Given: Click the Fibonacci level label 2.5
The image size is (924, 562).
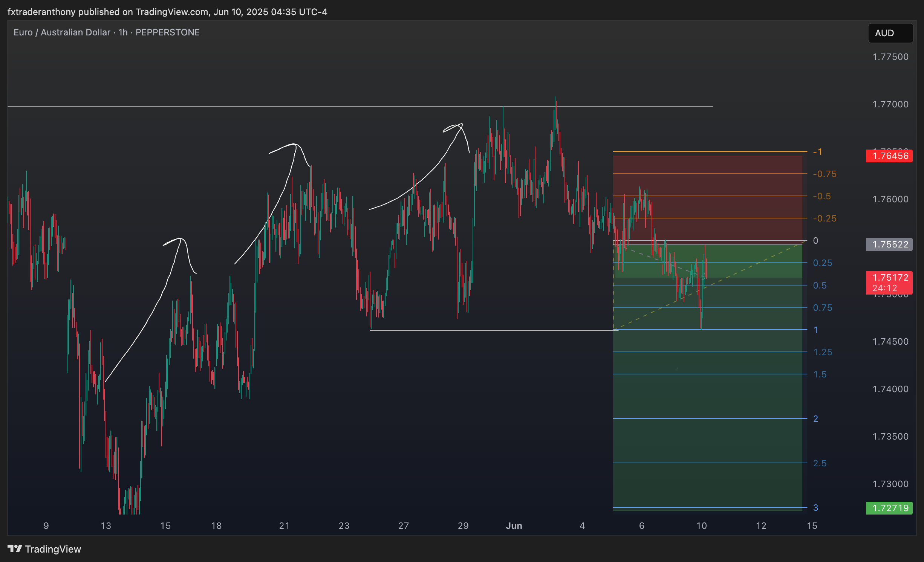Looking at the screenshot, I should 820,463.
